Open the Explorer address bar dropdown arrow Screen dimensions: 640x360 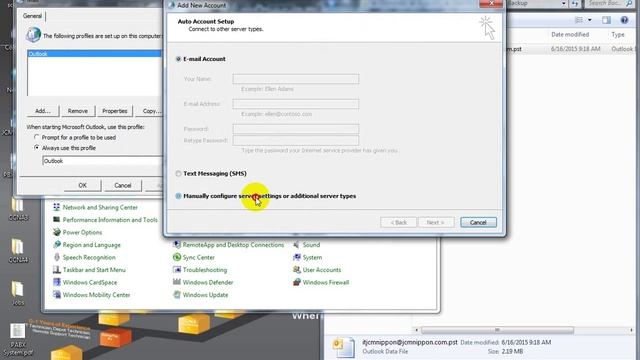[x=564, y=4]
